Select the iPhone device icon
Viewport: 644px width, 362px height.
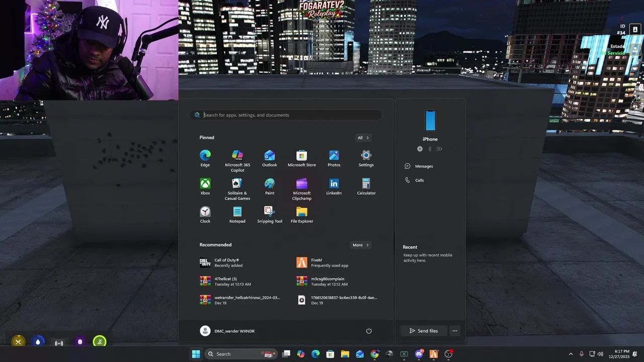coord(430,121)
